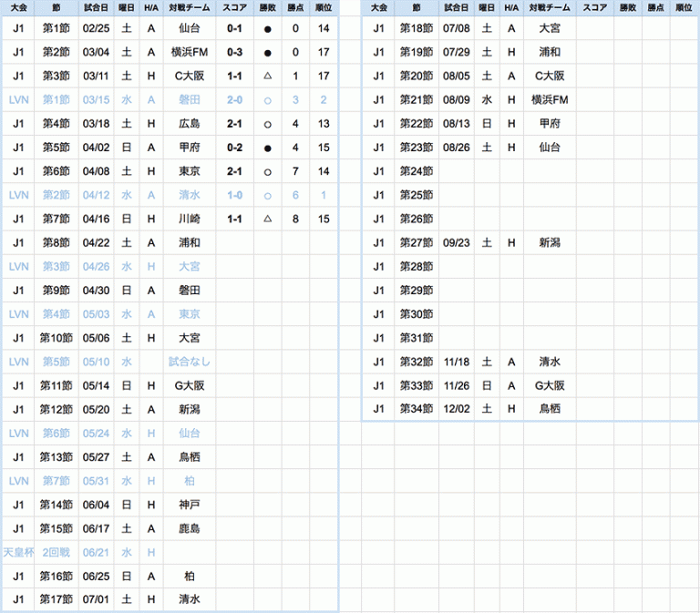Click the 鹿島 opponent cell

tap(190, 528)
